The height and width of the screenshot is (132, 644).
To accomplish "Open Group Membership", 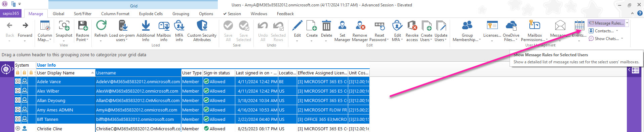I will tap(467, 31).
